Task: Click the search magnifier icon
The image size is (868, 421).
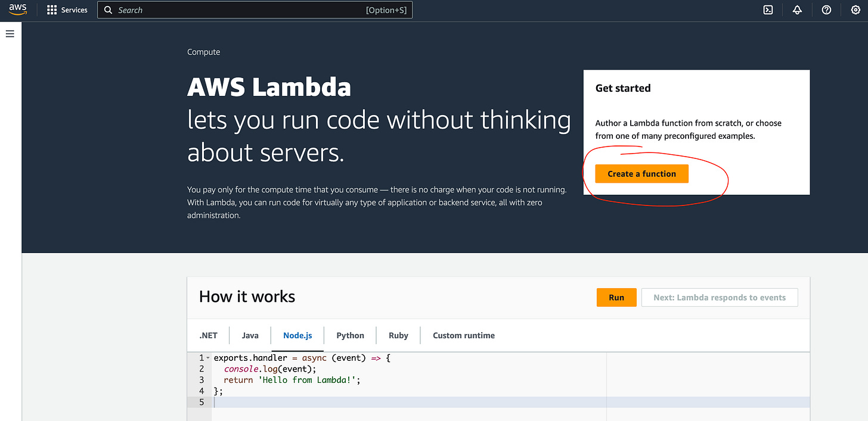Action: (108, 10)
